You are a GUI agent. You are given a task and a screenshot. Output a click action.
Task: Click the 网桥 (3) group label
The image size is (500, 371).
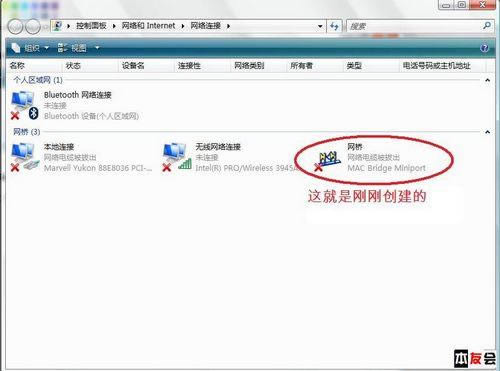click(x=27, y=132)
